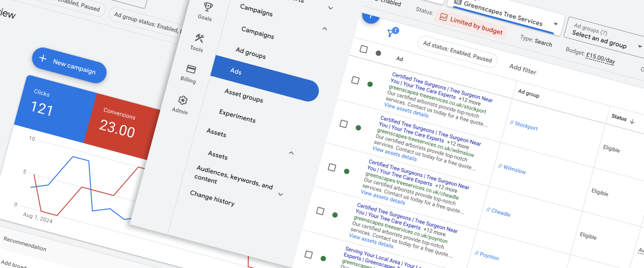Open the // Poynton ad group link

click(x=487, y=255)
